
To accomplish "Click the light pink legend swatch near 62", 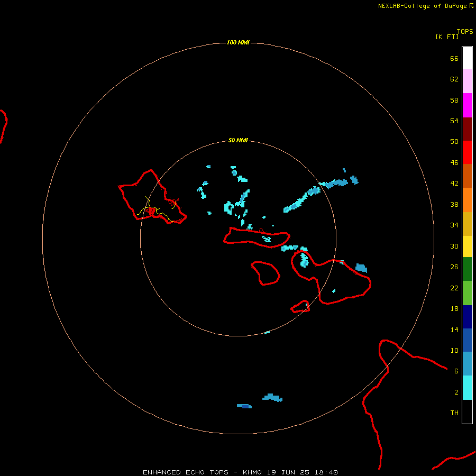I will [467, 81].
